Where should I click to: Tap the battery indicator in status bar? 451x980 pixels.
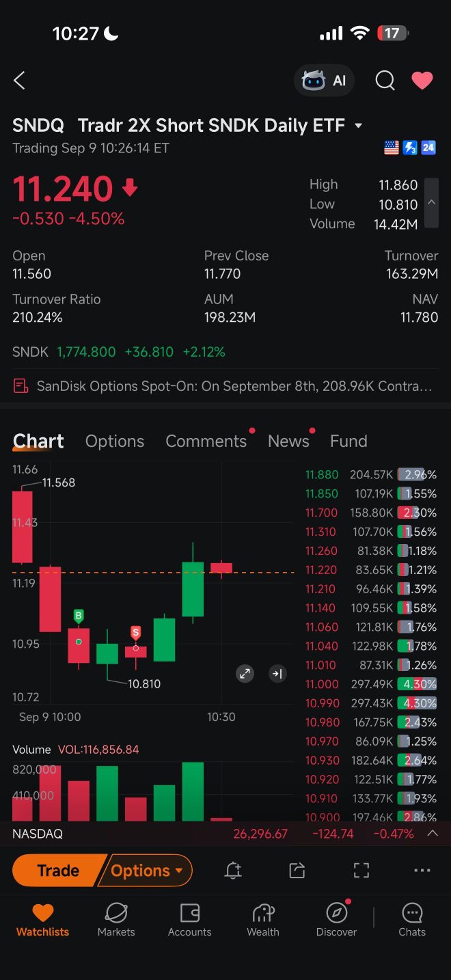pos(392,33)
